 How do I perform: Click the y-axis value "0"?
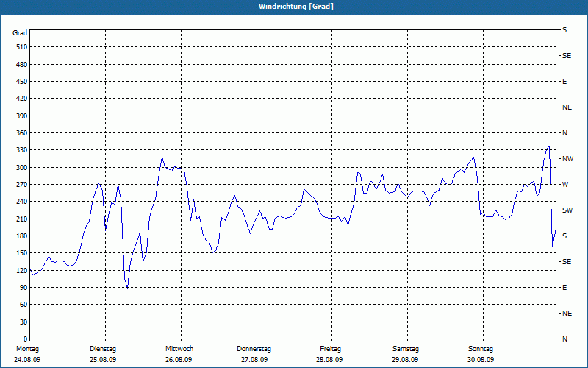tap(26, 339)
